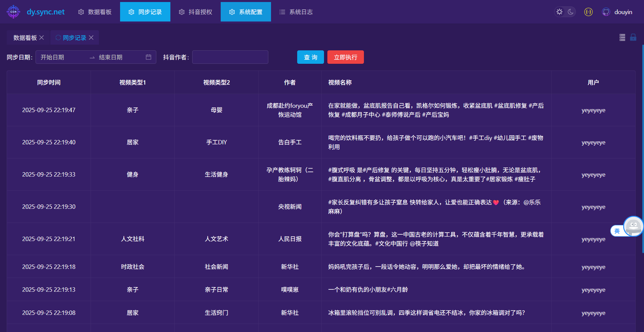Select the 生活健身 type cell
Screen dimensions: 644x332
tap(216, 175)
